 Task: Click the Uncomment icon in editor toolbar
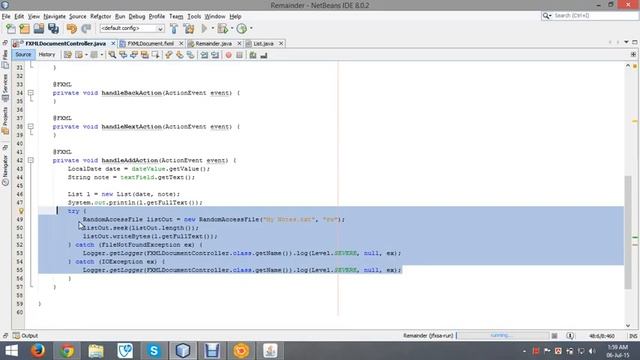[x=264, y=55]
